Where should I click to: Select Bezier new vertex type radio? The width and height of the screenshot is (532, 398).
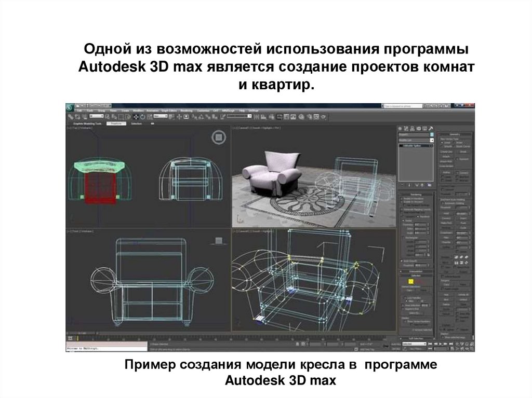454,143
